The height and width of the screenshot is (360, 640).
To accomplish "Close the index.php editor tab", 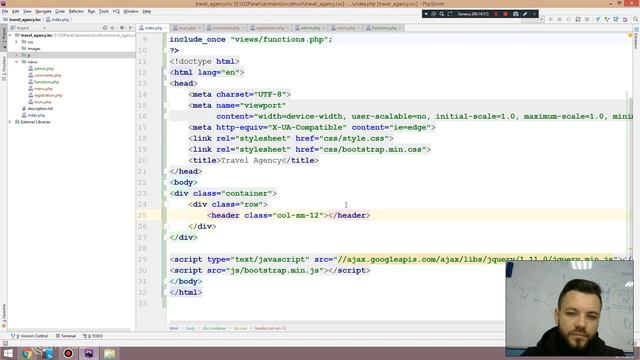I will 165,28.
